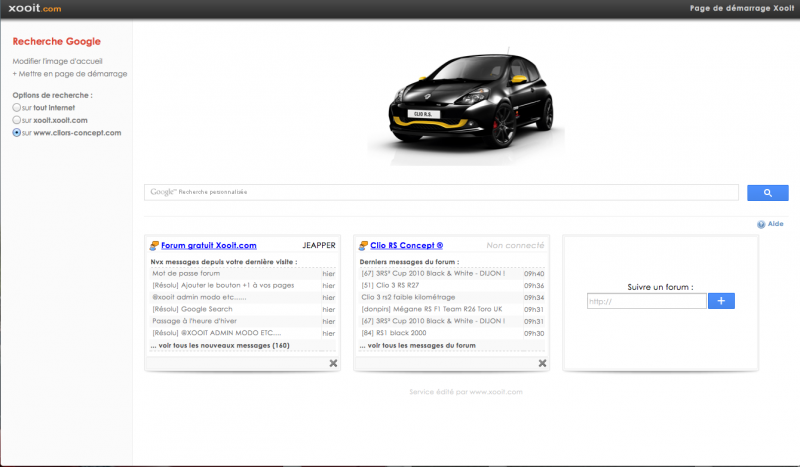
Task: Open '[donpirs] Mégane RS F1 Team R26 Toro UK'
Action: pos(432,309)
